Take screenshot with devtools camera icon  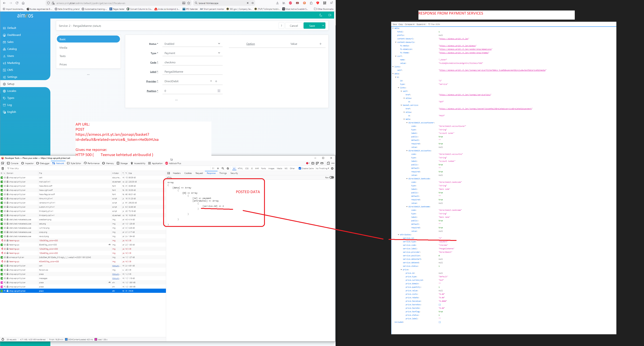pos(313,163)
